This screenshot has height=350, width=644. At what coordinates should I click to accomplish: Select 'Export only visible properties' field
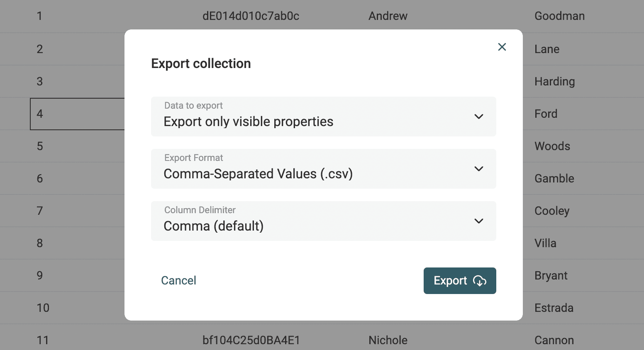249,122
